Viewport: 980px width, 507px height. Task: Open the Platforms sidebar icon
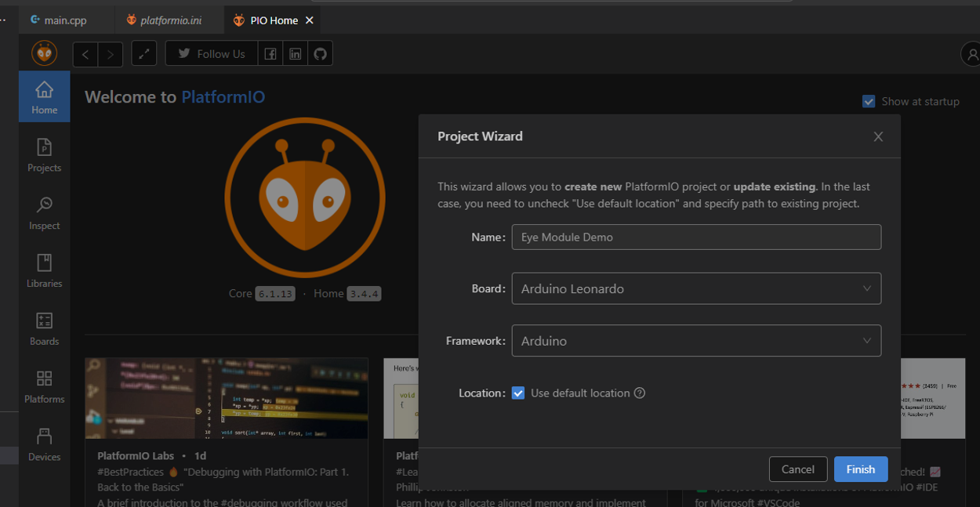coord(44,386)
